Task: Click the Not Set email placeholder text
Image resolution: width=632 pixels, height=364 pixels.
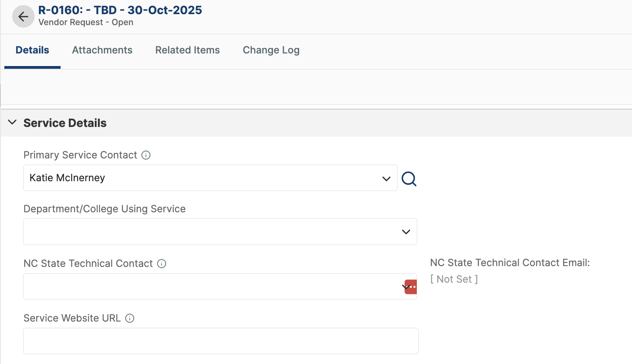Action: (454, 279)
